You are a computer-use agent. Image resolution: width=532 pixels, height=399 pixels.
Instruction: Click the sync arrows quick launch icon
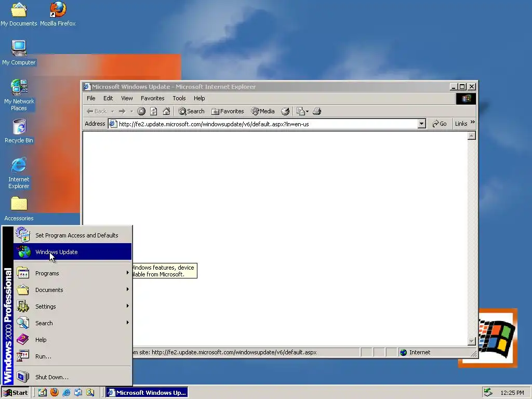pyautogui.click(x=78, y=393)
